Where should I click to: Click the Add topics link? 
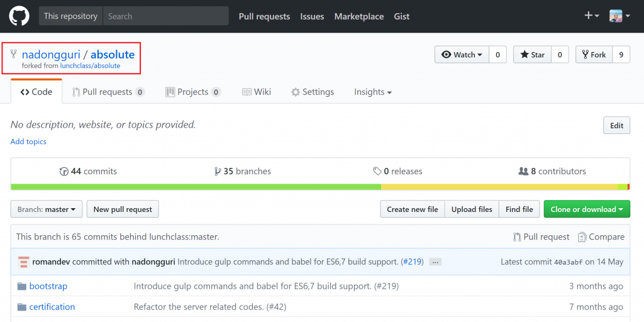[x=28, y=142]
